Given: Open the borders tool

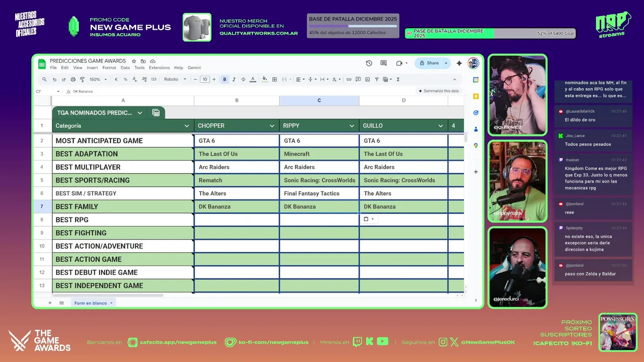Looking at the screenshot, I should pyautogui.click(x=275, y=79).
